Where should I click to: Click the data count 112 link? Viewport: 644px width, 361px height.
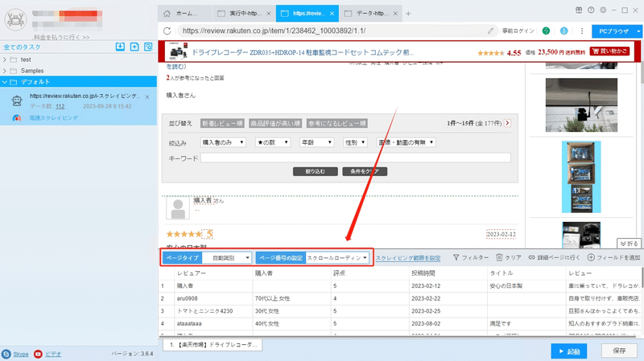[x=60, y=106]
